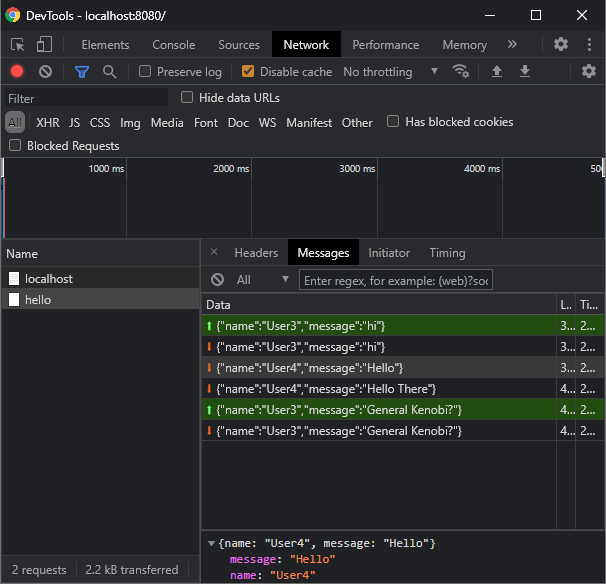The width and height of the screenshot is (606, 584).
Task: Switch to the Console tab
Action: (174, 45)
